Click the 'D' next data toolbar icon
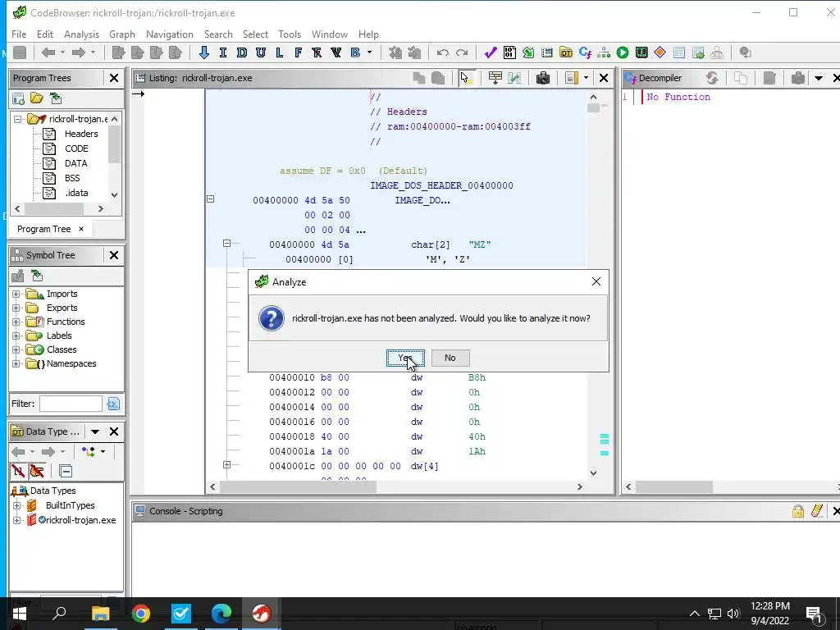This screenshot has width=840, height=630. [x=242, y=52]
